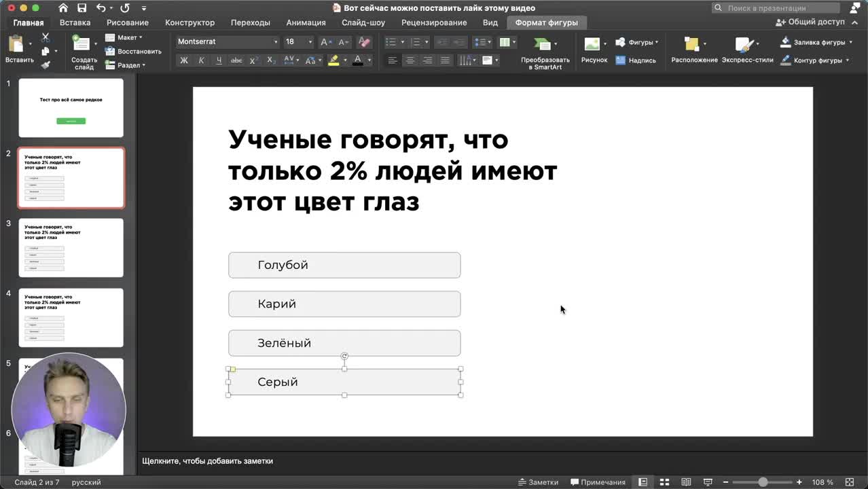Align text to the left

(x=393, y=60)
